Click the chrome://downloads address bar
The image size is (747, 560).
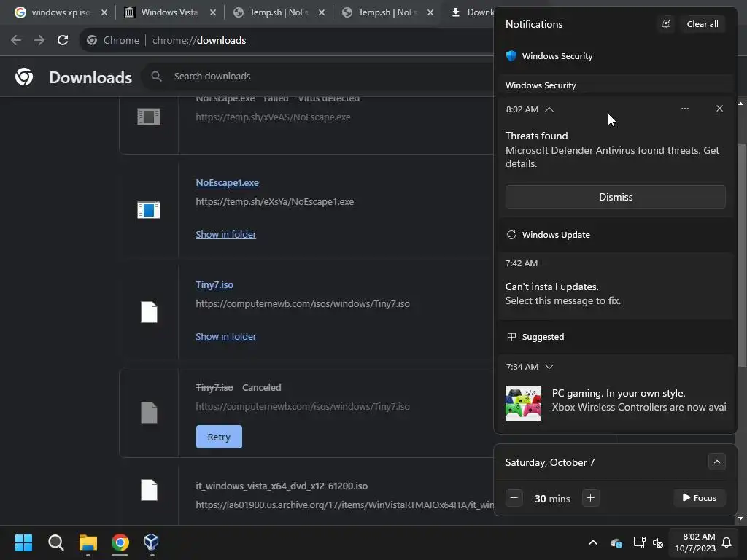coord(286,41)
